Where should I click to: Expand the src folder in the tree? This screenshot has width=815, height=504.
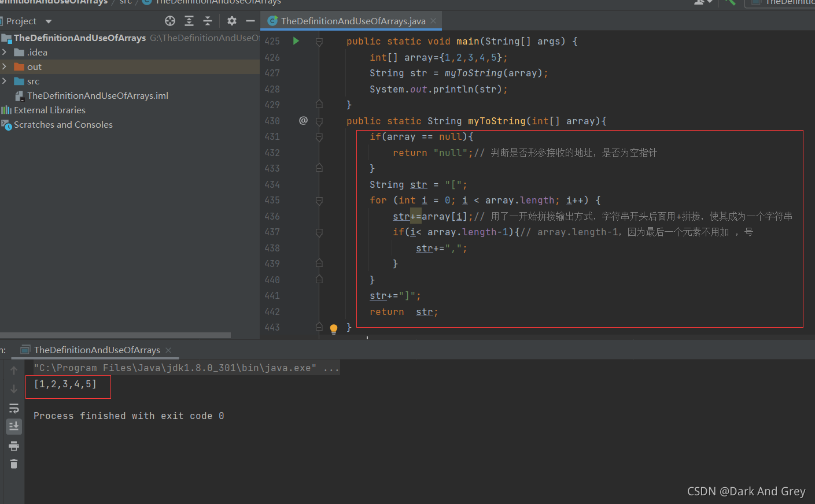point(5,81)
